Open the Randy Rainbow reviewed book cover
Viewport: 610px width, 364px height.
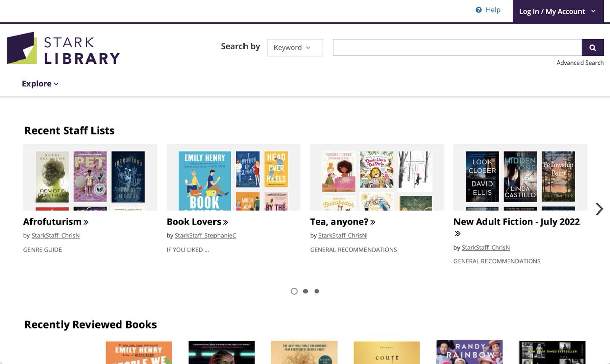pyautogui.click(x=470, y=352)
